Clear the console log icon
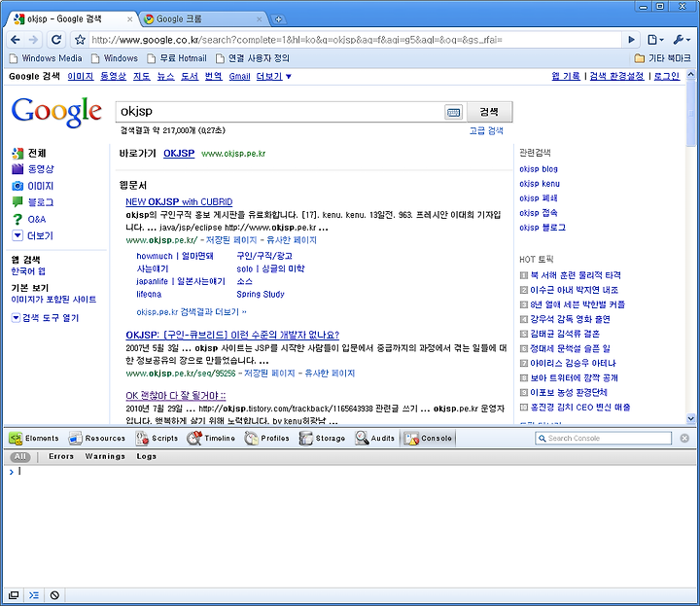This screenshot has width=700, height=606. (x=54, y=595)
